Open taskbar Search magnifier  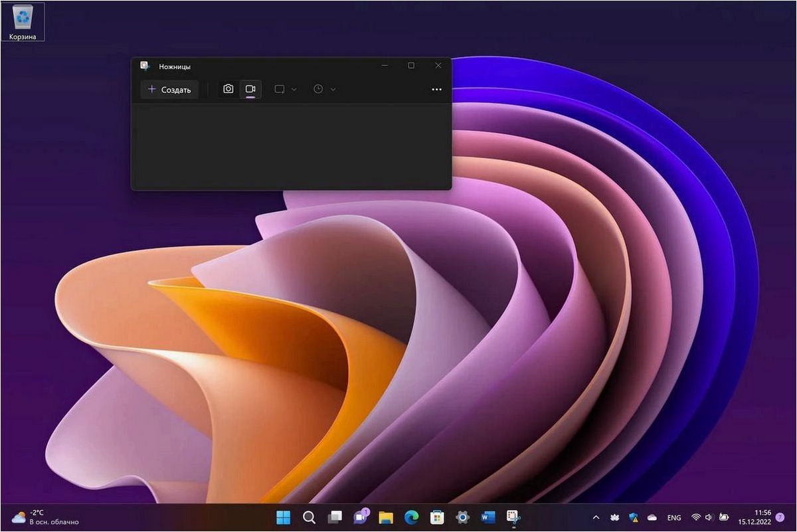[309, 517]
